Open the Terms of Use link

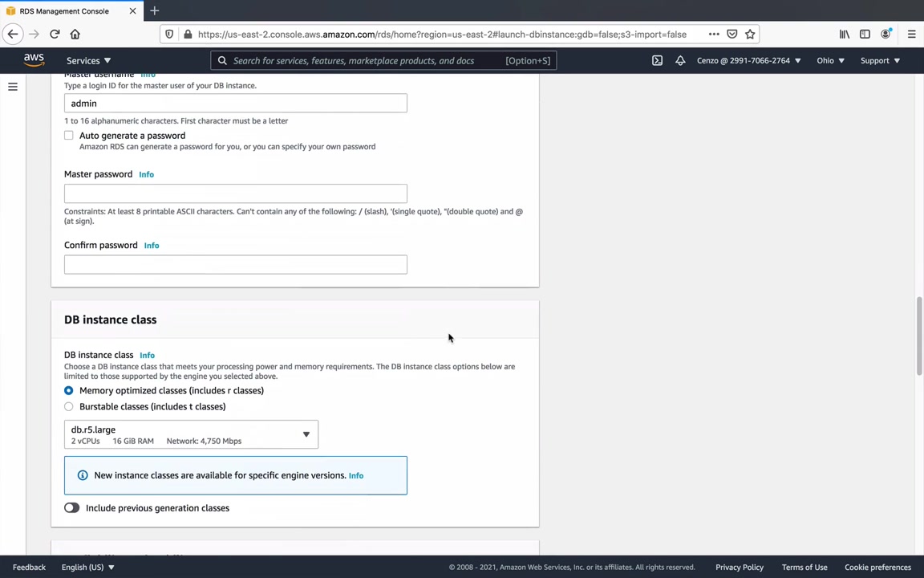tap(804, 567)
